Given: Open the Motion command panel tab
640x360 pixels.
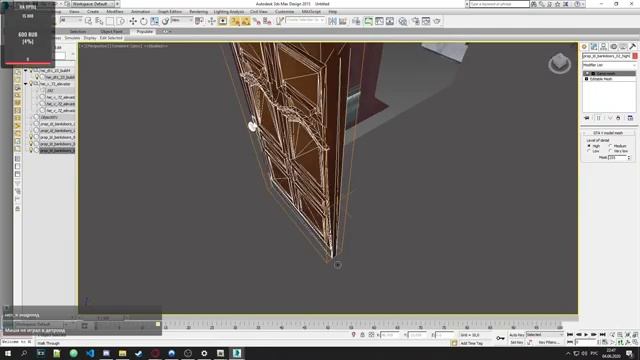Looking at the screenshot, I should [613, 47].
